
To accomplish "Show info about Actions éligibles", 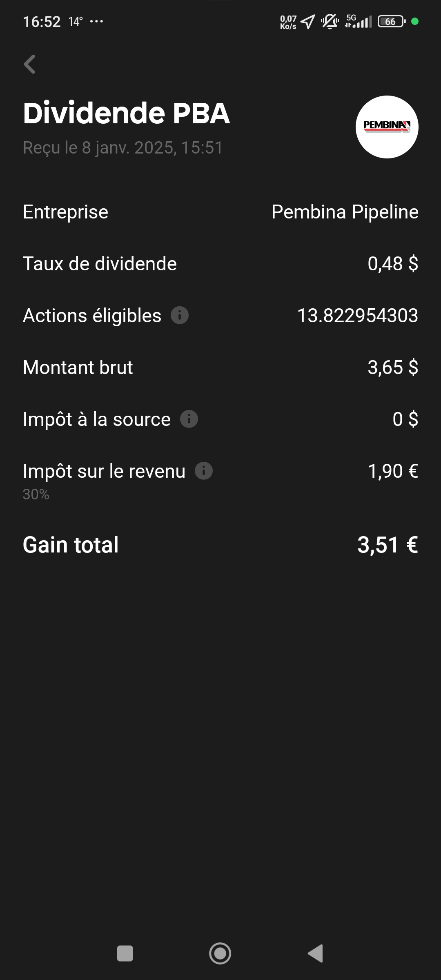I will (x=180, y=315).
